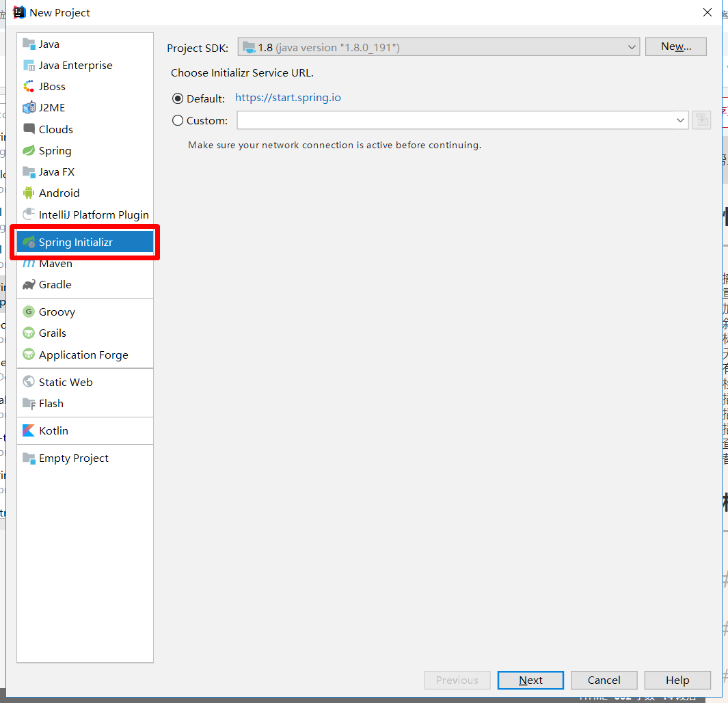Click the Java Enterprise icon
The width and height of the screenshot is (728, 703).
point(29,66)
